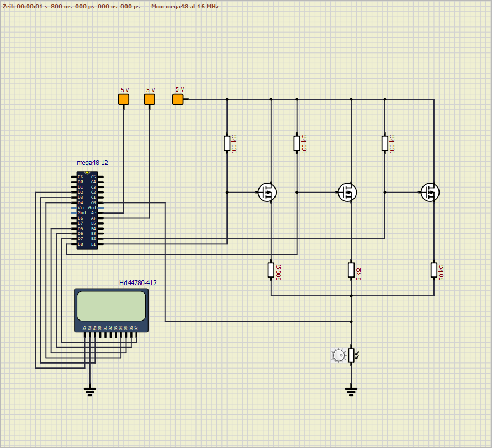Screen dimensions: 492x448
Task: Click the 50 kΩ value label
Action: 441,272
